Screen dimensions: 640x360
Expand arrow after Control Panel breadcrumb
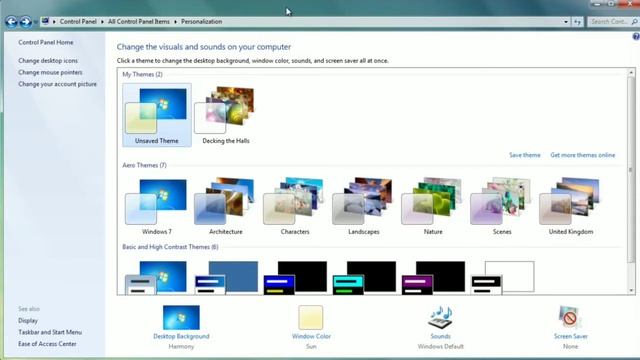point(102,22)
